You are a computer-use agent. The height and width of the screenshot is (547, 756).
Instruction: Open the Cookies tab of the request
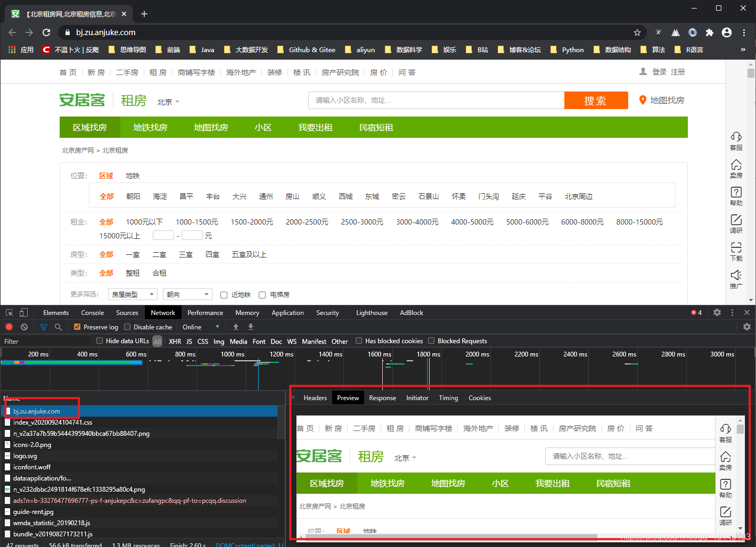point(480,398)
